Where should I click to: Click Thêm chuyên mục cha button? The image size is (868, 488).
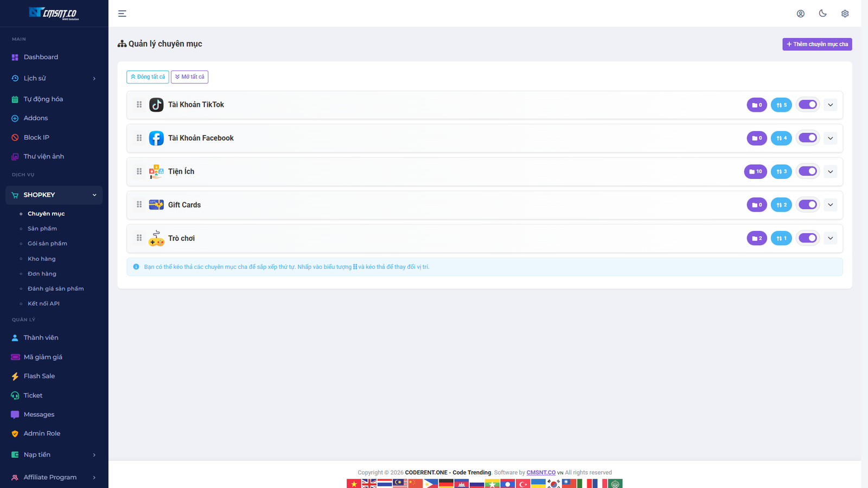click(x=816, y=44)
